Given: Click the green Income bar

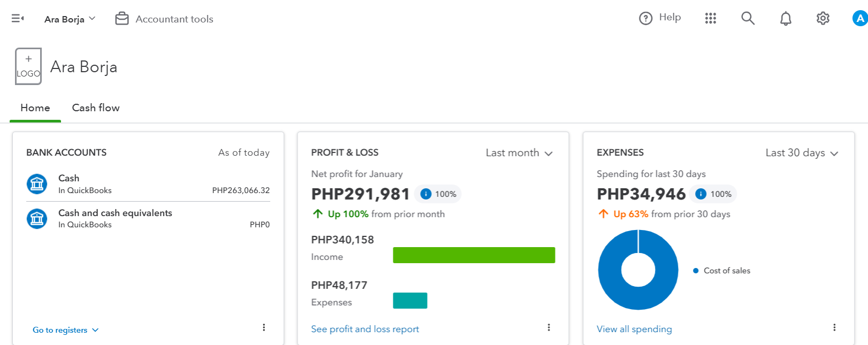Looking at the screenshot, I should point(474,255).
